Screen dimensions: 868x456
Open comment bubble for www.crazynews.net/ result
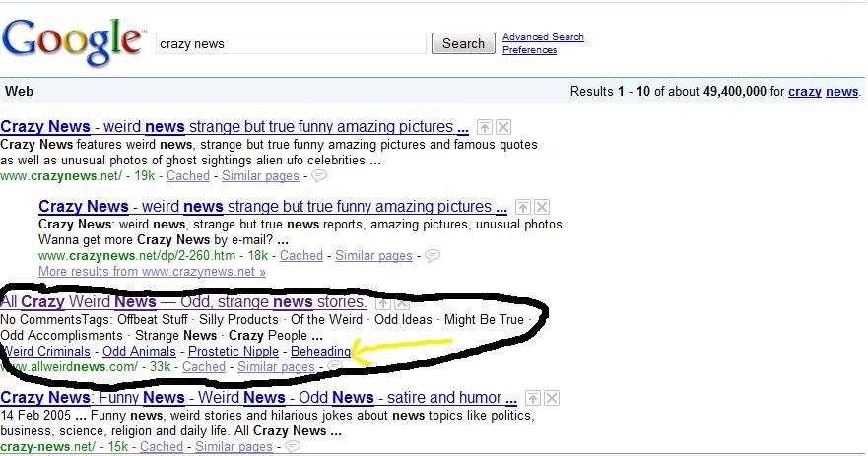(319, 176)
